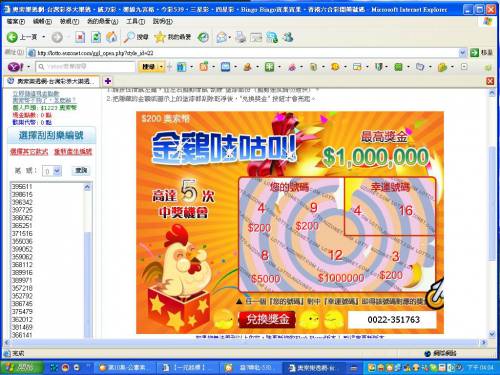
Task: Click the Mail envelope toolbar icon
Action: click(x=221, y=37)
